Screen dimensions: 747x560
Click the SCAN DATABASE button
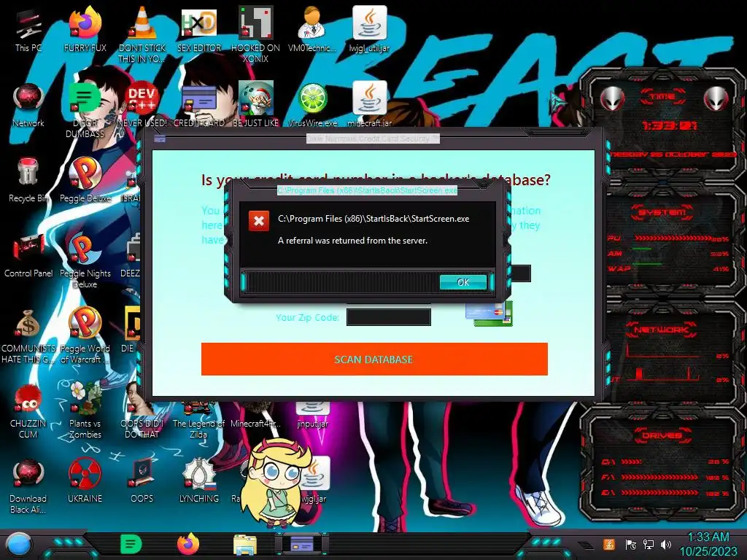(374, 359)
